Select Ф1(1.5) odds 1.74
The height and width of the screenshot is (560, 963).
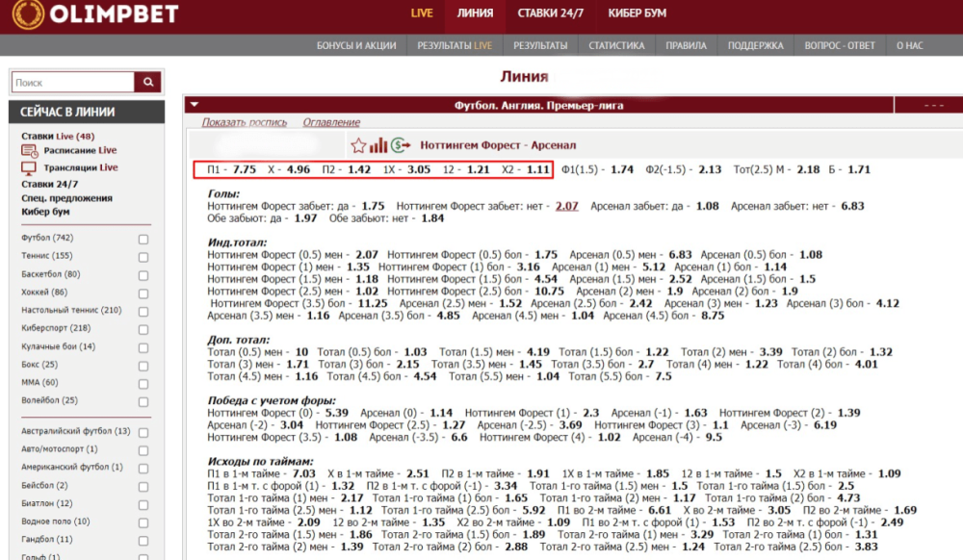pyautogui.click(x=622, y=169)
